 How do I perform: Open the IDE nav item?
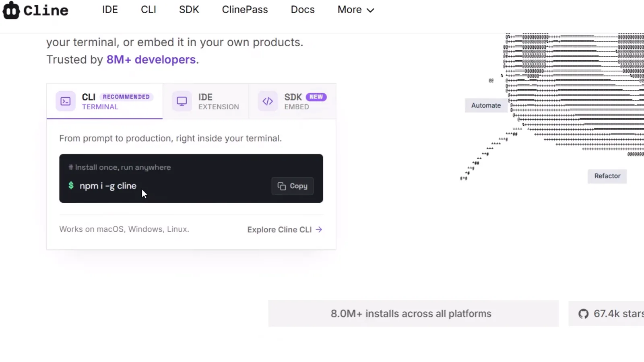pyautogui.click(x=110, y=10)
